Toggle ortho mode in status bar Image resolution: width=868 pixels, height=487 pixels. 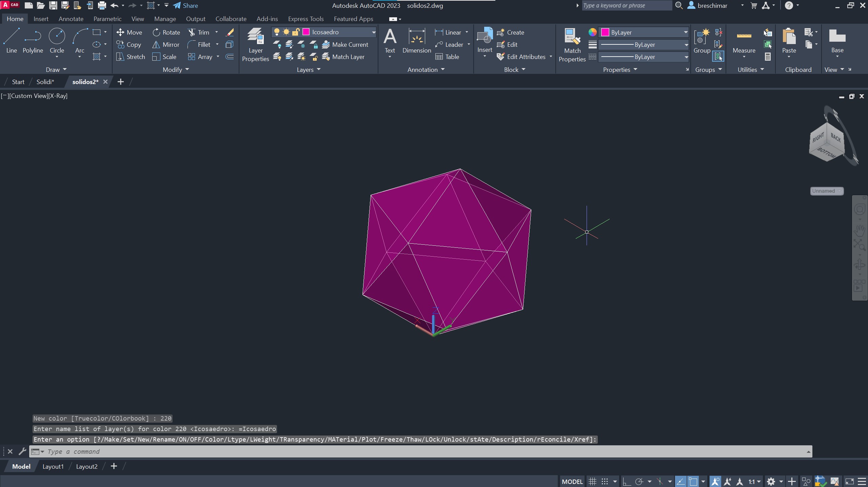pos(626,481)
